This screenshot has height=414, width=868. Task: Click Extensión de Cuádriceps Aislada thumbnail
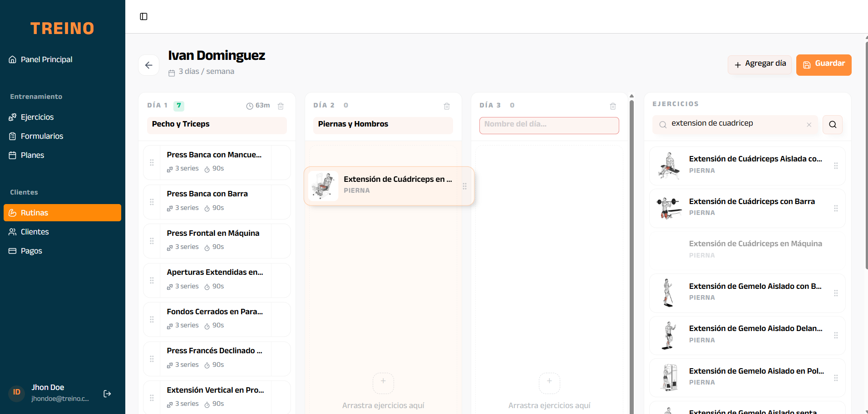669,166
